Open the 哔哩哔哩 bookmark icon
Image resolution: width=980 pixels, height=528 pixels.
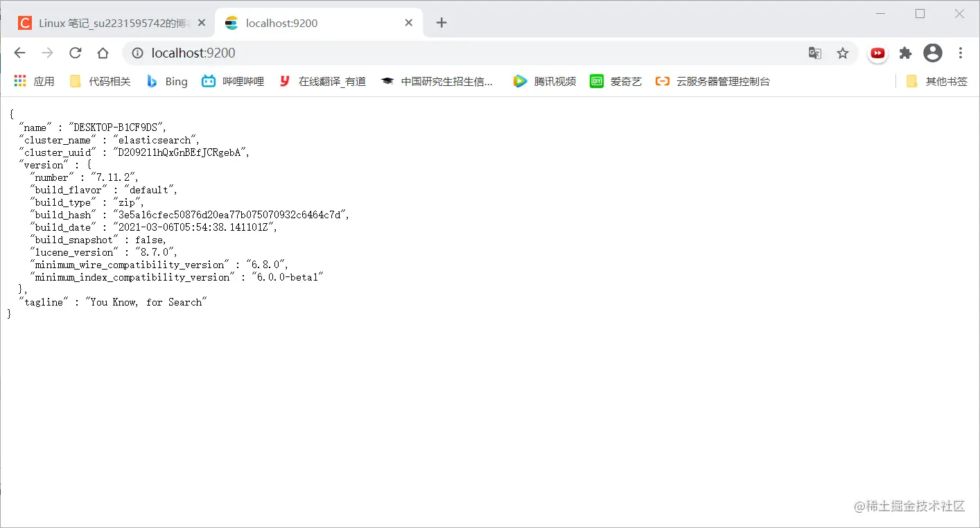209,81
